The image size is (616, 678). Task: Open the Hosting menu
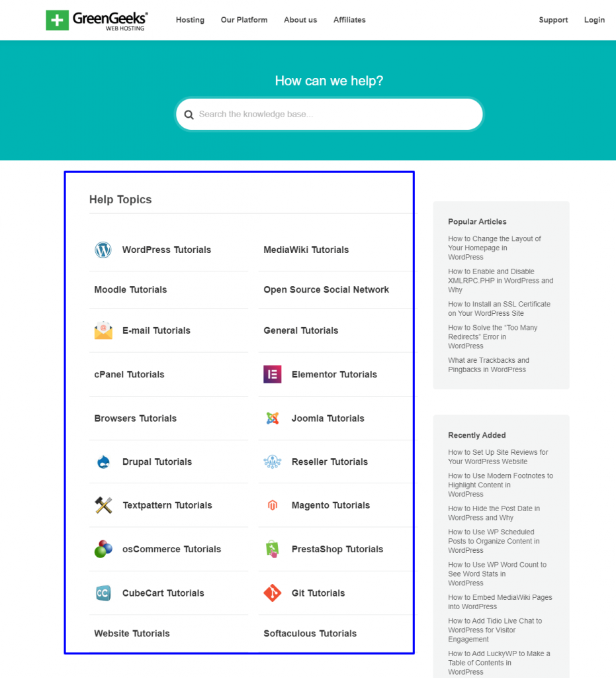coord(190,20)
